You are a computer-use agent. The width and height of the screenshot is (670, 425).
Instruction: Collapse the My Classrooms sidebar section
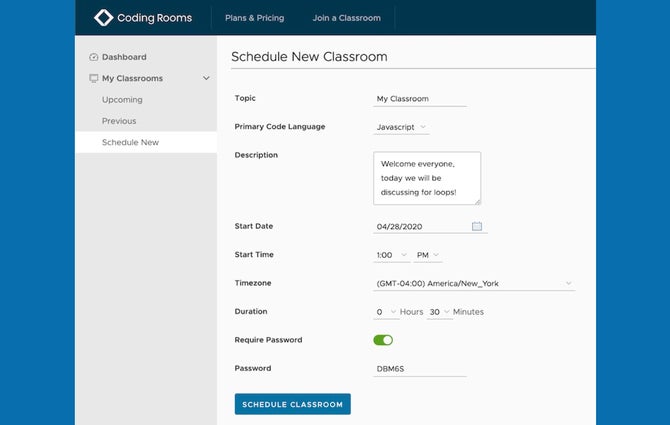(206, 78)
